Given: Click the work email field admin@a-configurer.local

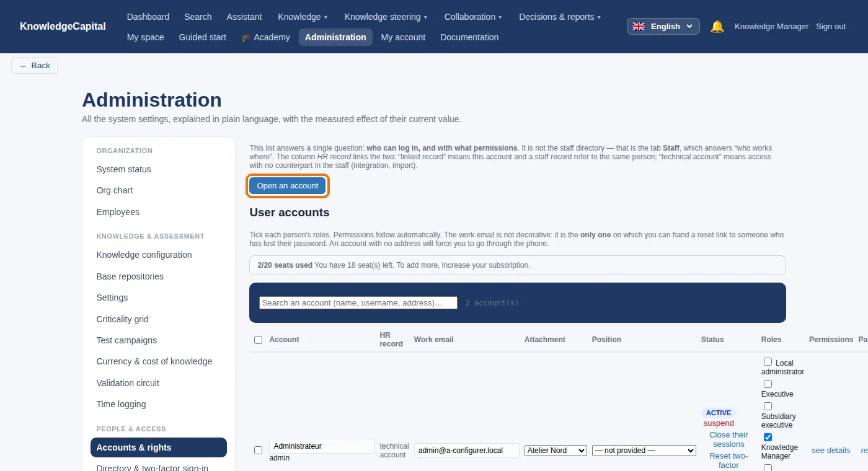Looking at the screenshot, I should tap(467, 451).
